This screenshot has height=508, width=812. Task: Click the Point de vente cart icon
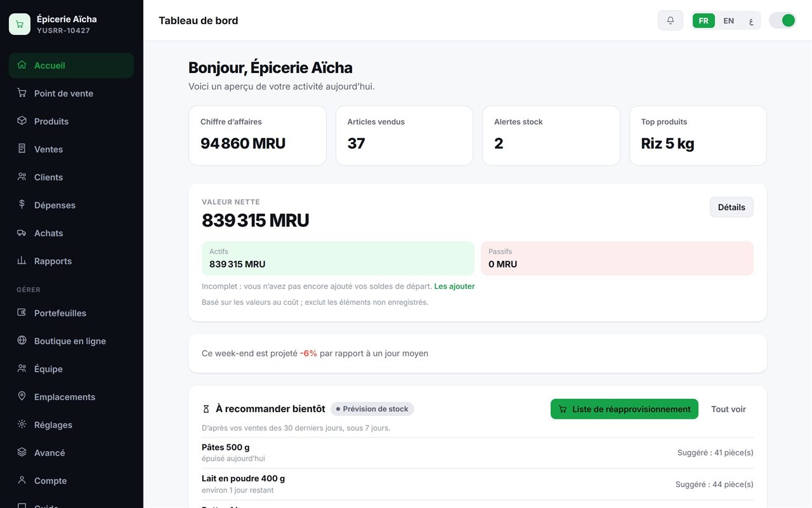[22, 93]
